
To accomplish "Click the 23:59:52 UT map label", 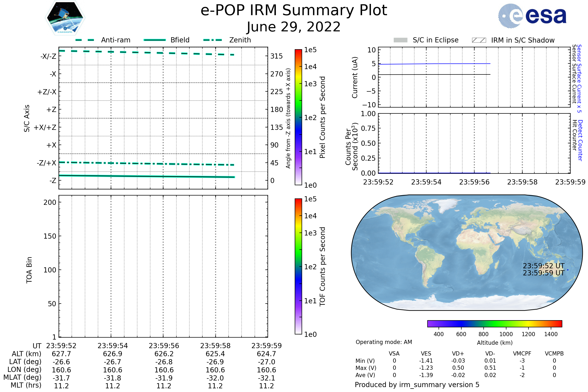I will [543, 266].
